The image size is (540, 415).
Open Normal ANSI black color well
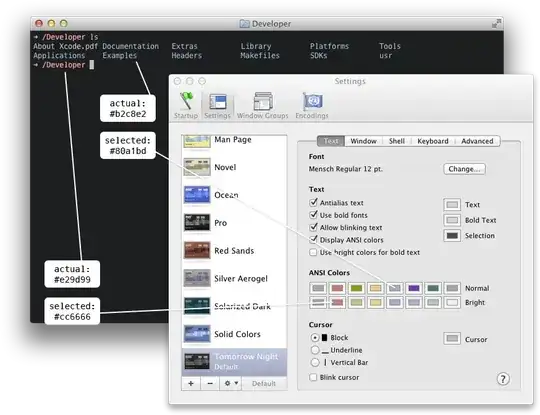318,288
